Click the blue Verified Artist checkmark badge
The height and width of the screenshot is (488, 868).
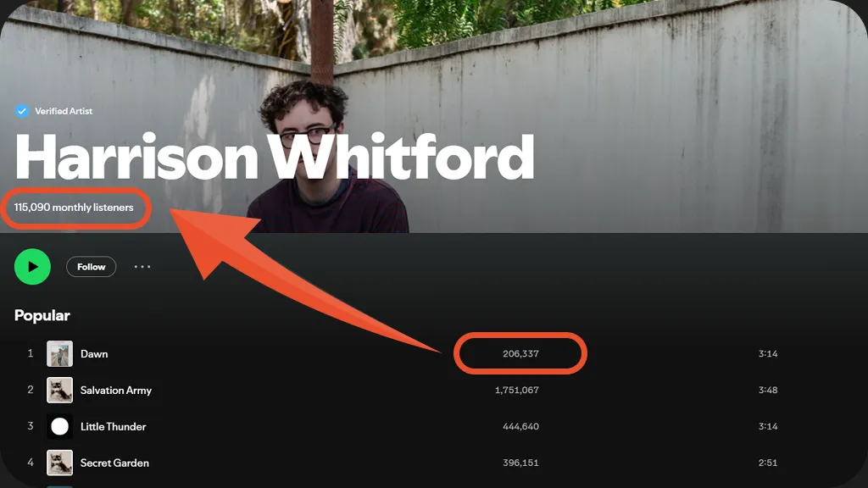pos(22,111)
